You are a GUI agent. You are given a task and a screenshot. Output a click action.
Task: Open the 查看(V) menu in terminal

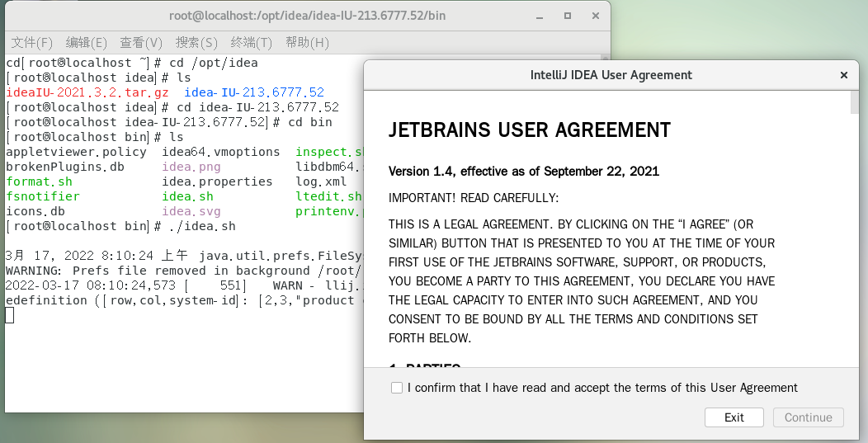click(141, 43)
